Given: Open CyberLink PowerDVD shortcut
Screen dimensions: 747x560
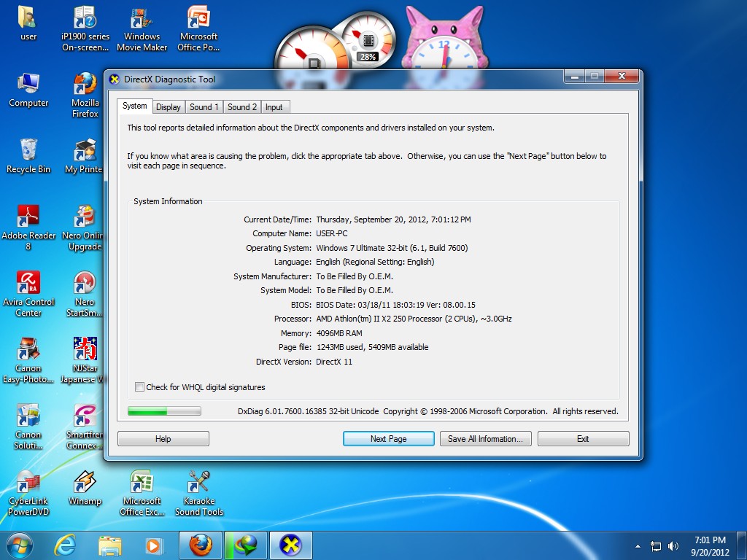Looking at the screenshot, I should [28, 493].
